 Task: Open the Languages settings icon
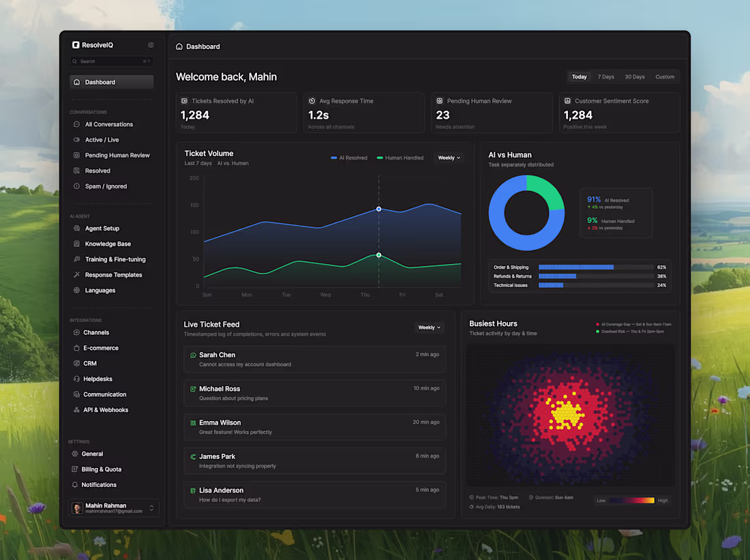[78, 290]
